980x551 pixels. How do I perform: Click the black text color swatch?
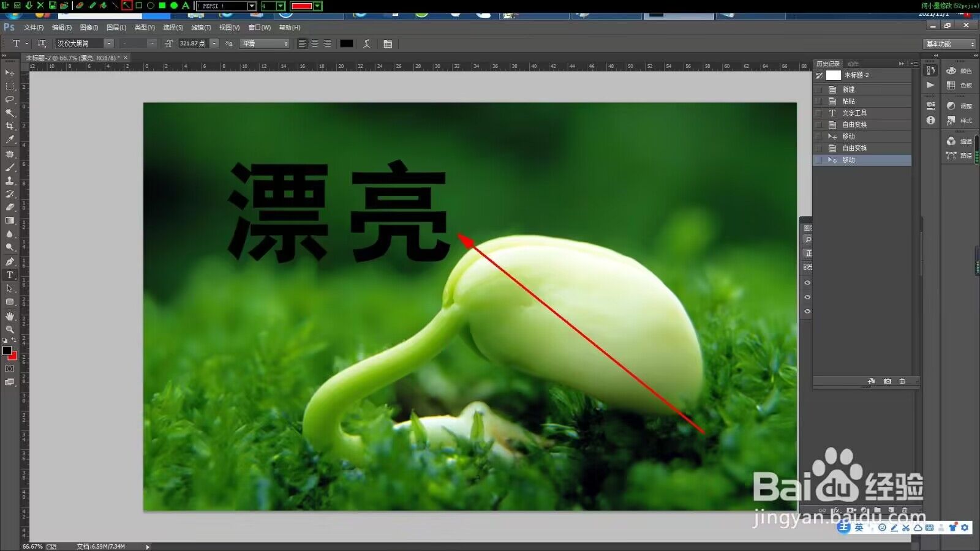tap(347, 43)
